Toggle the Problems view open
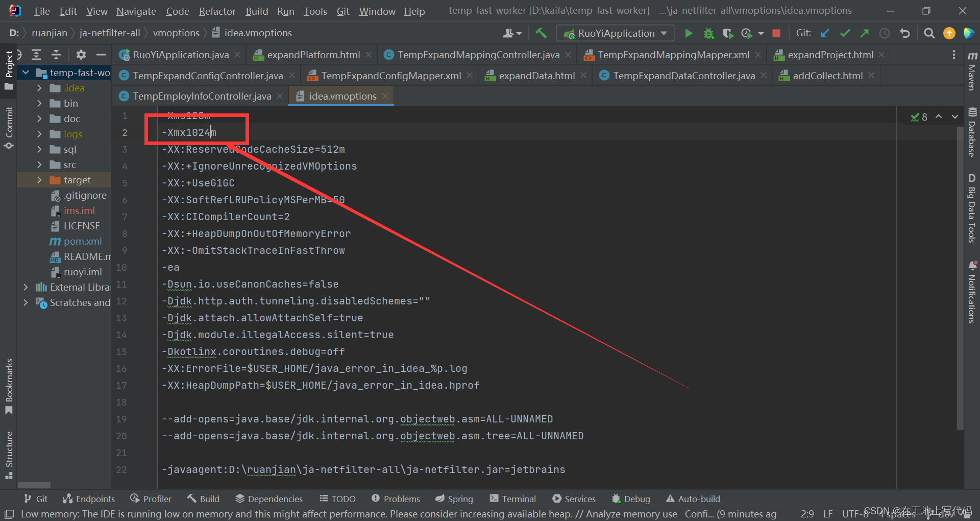The width and height of the screenshot is (980, 521). pyautogui.click(x=396, y=499)
